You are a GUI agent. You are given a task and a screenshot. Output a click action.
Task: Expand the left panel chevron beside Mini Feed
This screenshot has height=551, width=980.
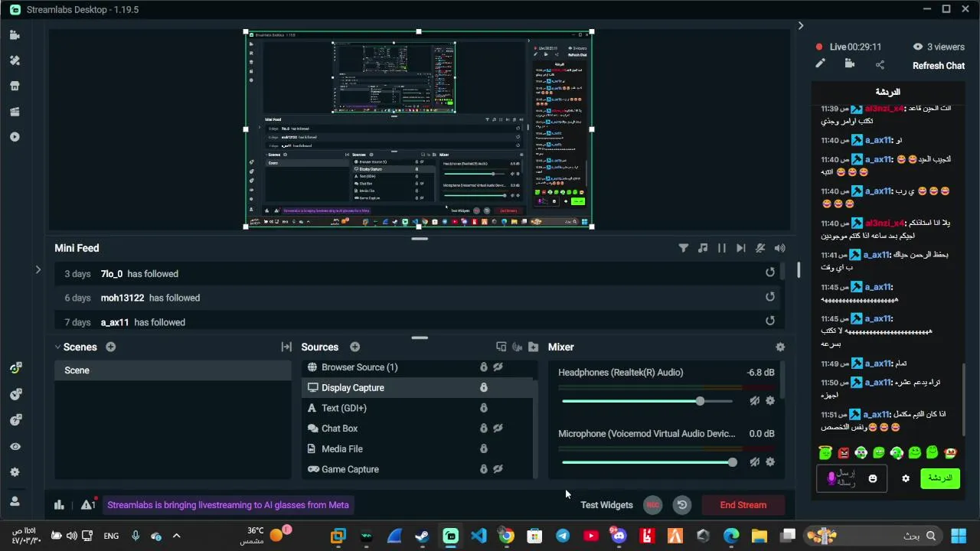tap(38, 269)
